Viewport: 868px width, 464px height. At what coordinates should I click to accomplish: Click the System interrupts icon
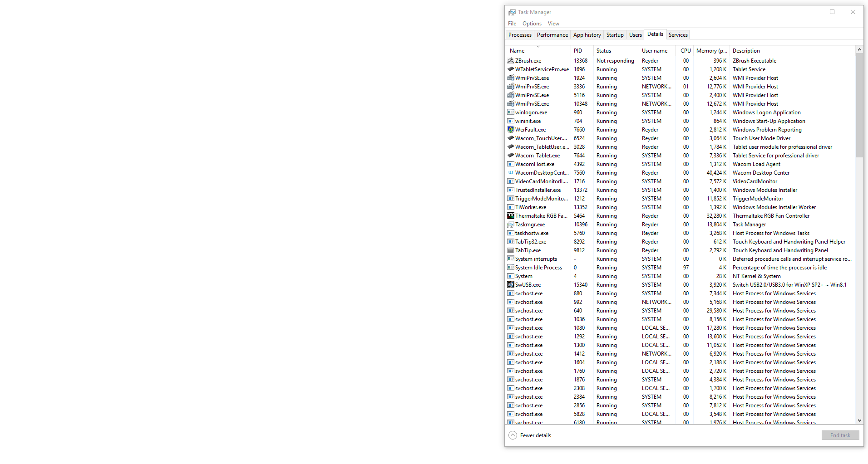(511, 259)
